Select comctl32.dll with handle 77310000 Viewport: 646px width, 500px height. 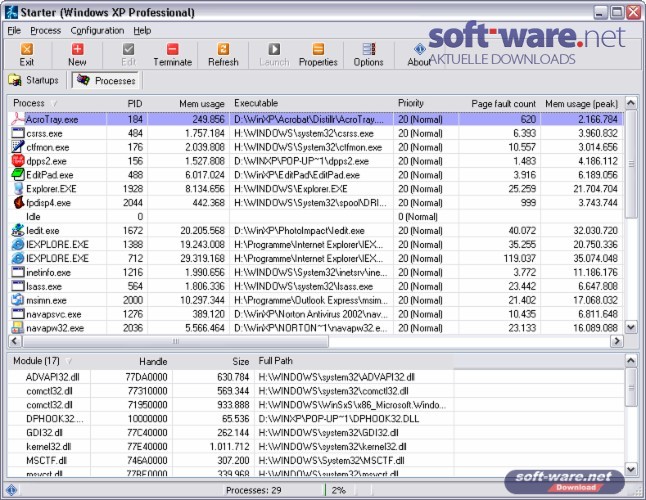(x=315, y=391)
